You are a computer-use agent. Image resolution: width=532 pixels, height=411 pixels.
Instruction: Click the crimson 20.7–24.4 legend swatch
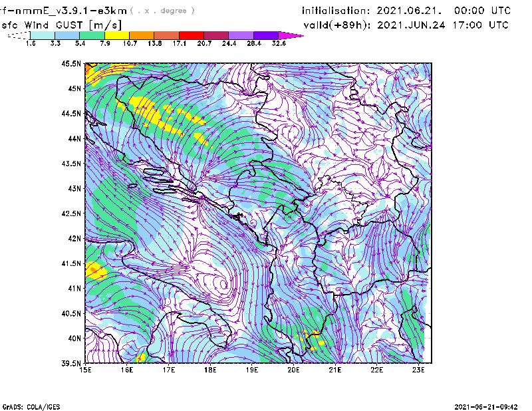[x=216, y=35]
